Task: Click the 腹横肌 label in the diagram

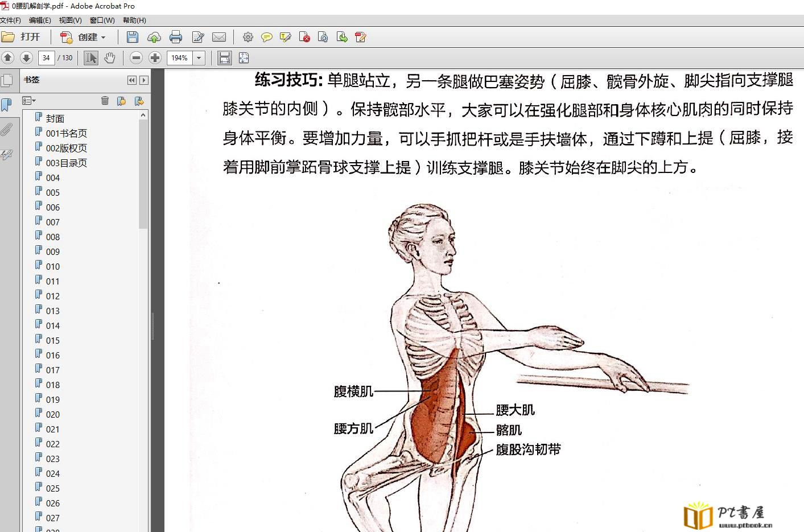Action: click(x=353, y=391)
